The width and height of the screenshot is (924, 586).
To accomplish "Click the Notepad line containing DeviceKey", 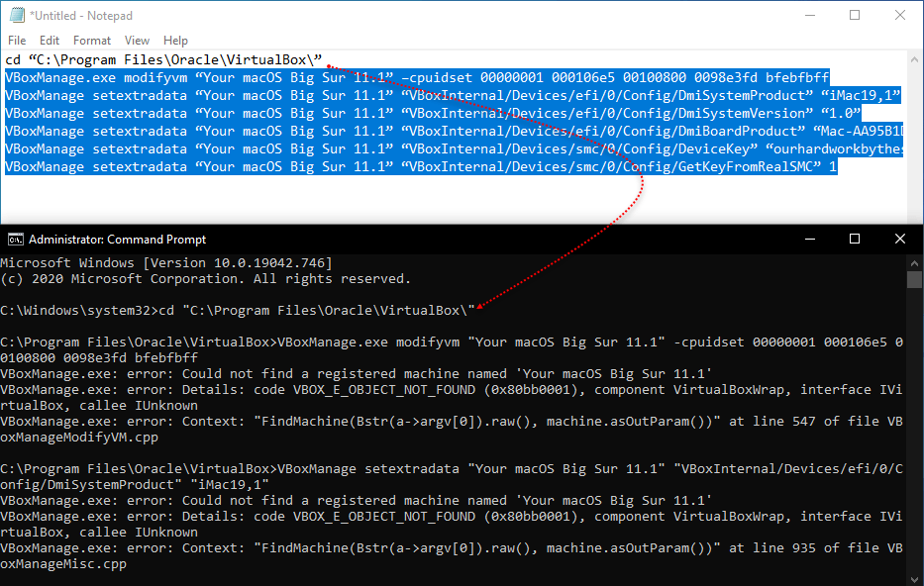I will pos(455,148).
